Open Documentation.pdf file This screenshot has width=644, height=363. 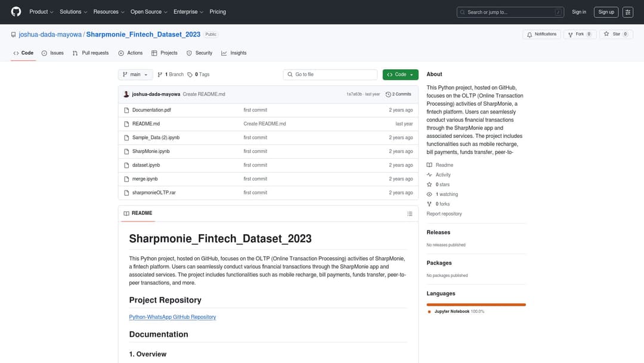[151, 110]
